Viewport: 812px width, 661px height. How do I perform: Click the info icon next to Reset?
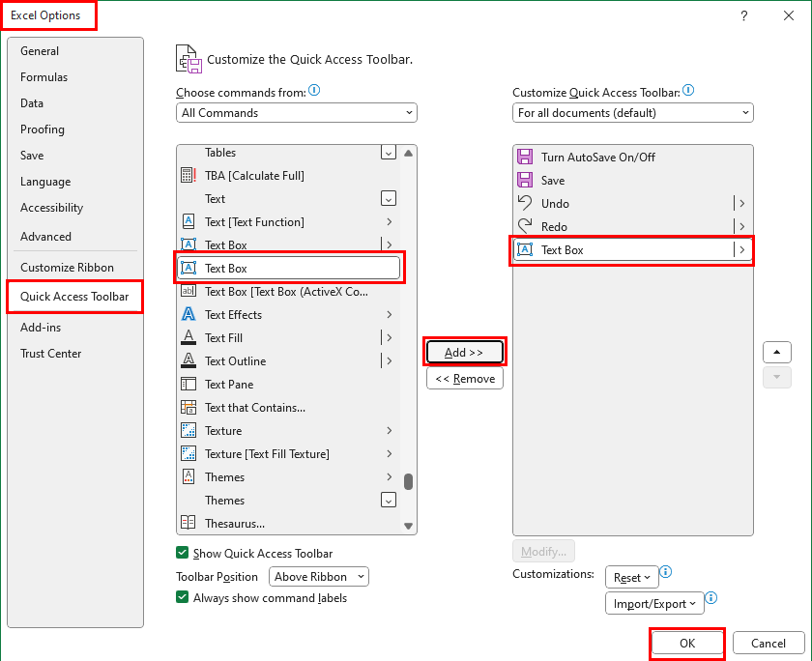[666, 571]
